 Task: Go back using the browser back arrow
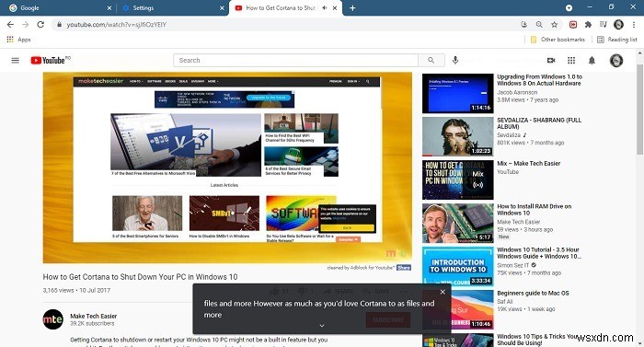click(10, 25)
